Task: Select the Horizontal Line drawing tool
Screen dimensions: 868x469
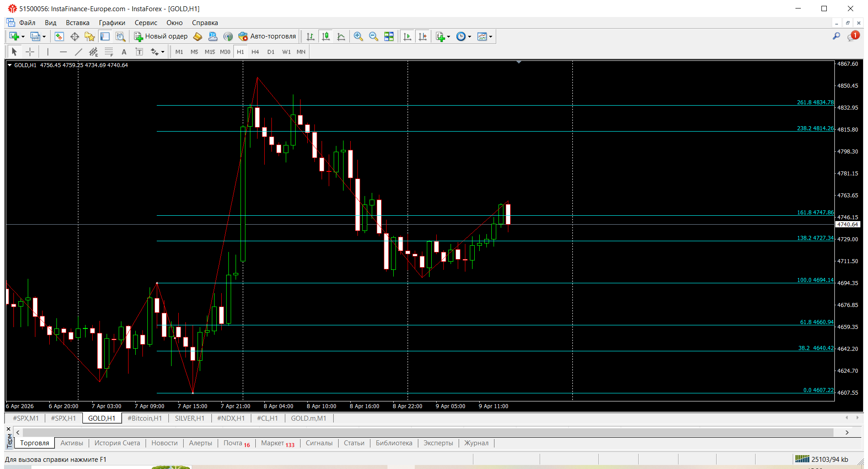Action: point(63,52)
